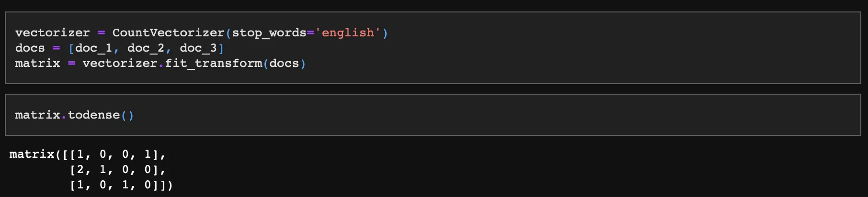Click doc_1 in the docs list
868x197 pixels.
tap(93, 48)
